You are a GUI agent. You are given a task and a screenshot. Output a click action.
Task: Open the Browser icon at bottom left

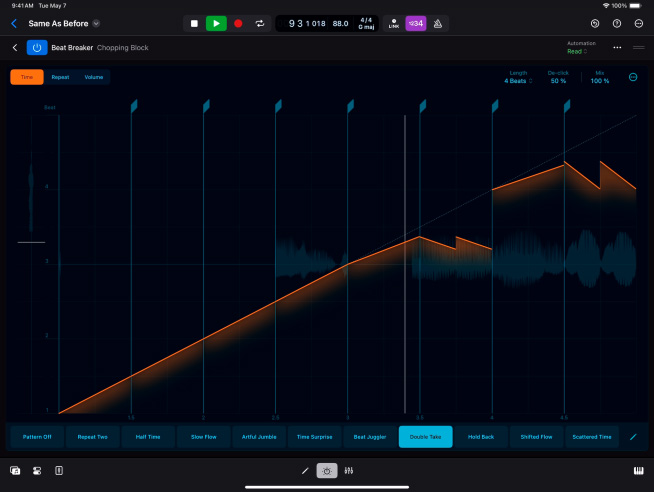pyautogui.click(x=16, y=470)
